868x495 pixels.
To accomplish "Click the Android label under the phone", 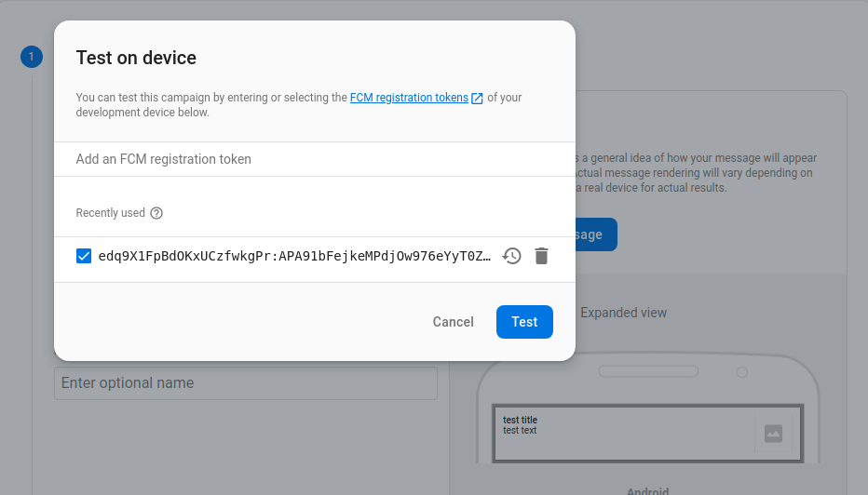I will pos(647,490).
